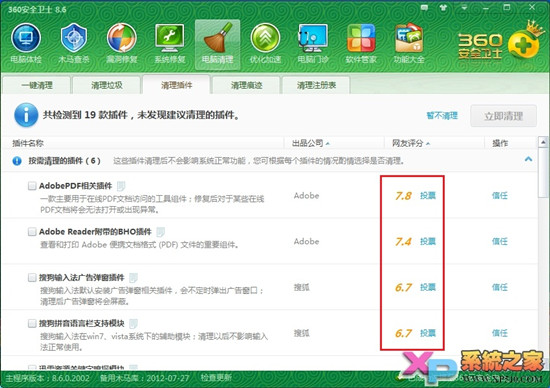Viewport: 550px width, 388px height.
Task: Check the Adobe Reader BHO plugin checkbox
Action: [32, 232]
